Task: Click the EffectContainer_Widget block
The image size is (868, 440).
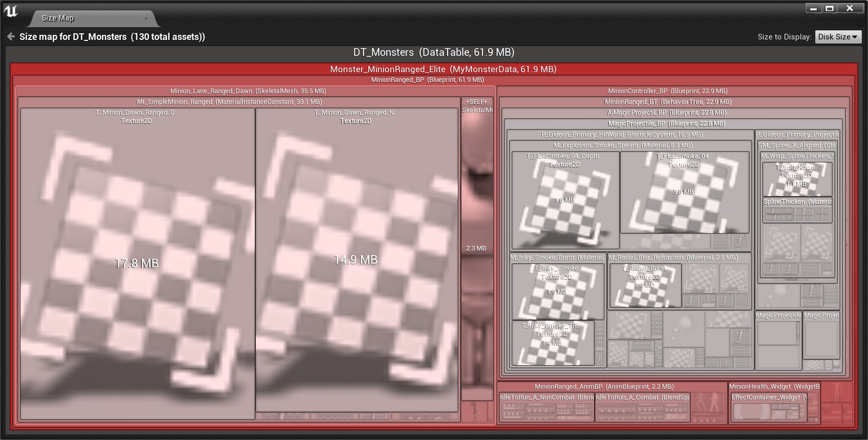Action: pyautogui.click(x=769, y=408)
